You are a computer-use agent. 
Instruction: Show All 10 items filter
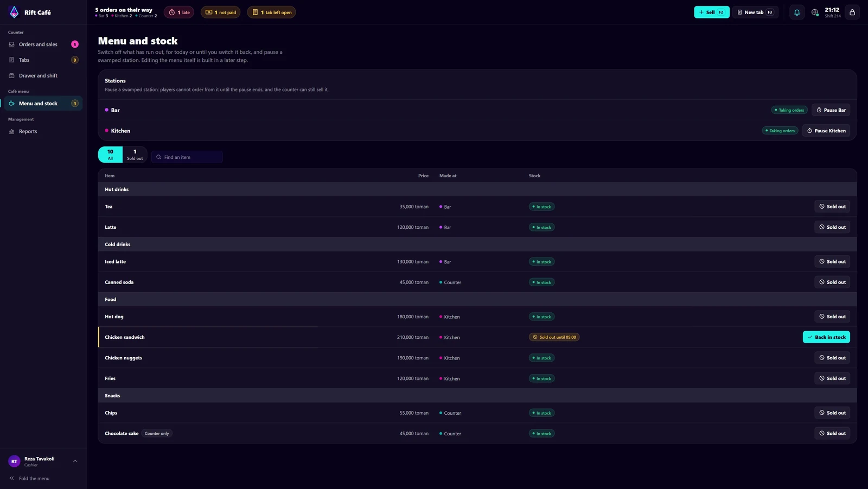coord(110,155)
